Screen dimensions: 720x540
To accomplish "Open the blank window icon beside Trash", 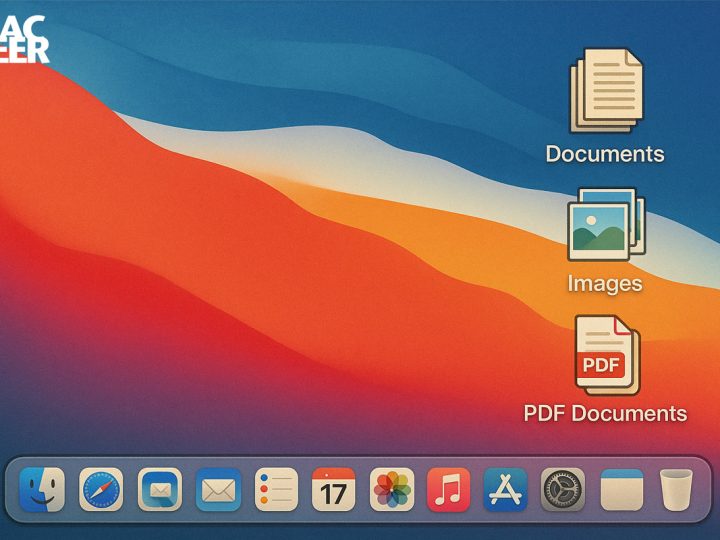I will pos(622,489).
